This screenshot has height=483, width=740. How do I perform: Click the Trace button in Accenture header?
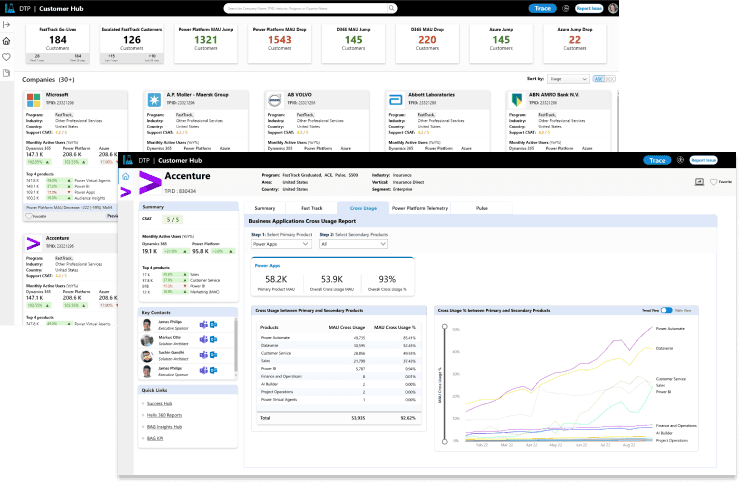[x=657, y=160]
